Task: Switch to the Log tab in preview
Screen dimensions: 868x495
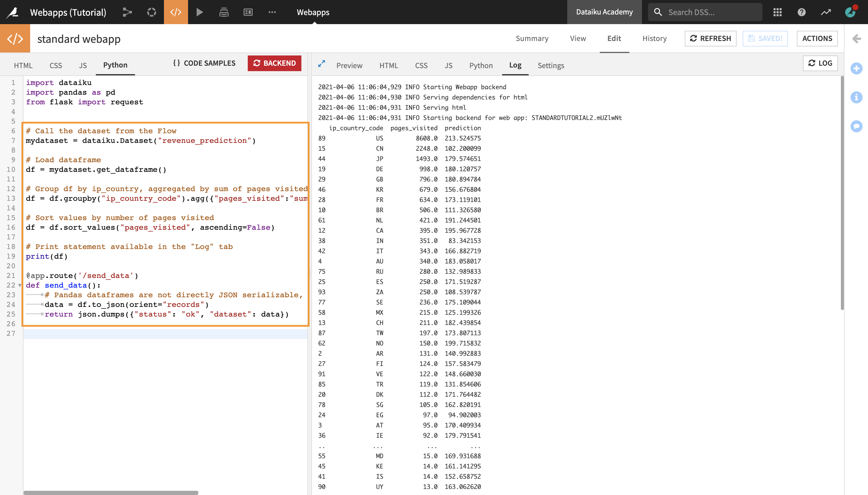Action: coord(515,65)
